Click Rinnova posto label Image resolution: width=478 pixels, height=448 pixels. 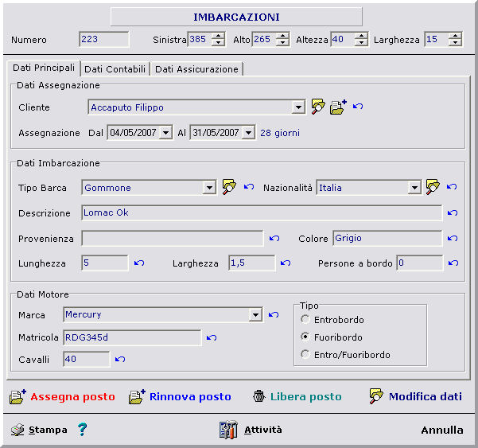point(190,397)
